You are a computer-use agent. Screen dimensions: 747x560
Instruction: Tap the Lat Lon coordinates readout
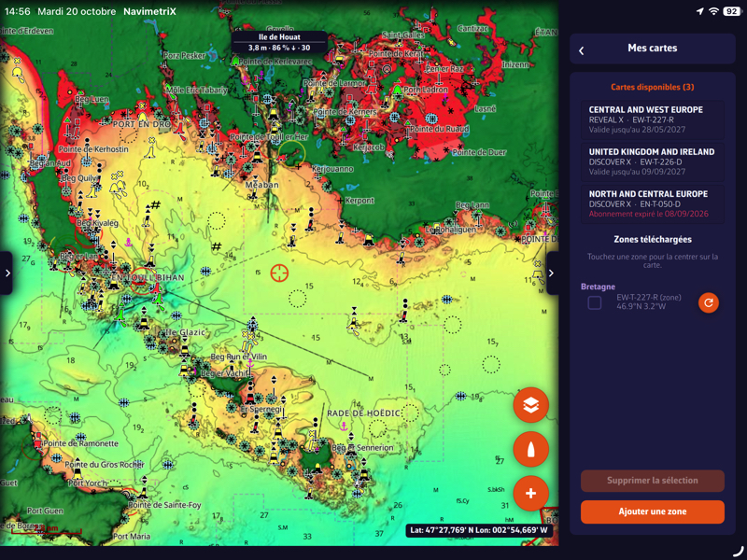(x=478, y=530)
